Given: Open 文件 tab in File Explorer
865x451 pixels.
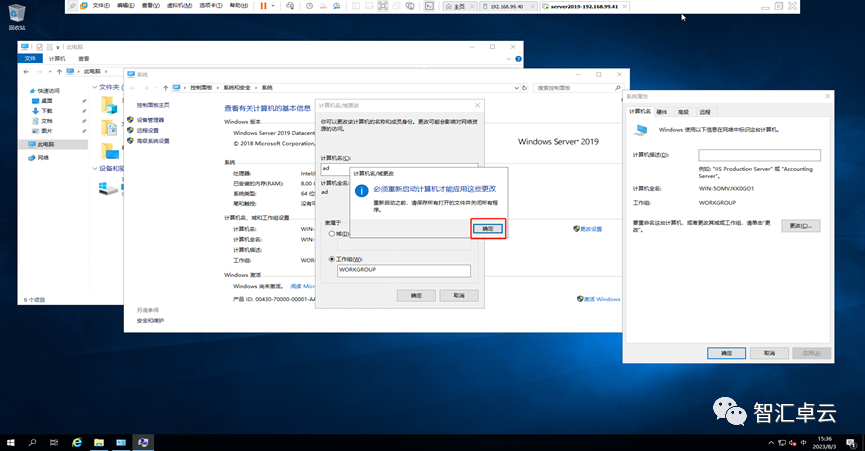Looking at the screenshot, I should coord(30,58).
